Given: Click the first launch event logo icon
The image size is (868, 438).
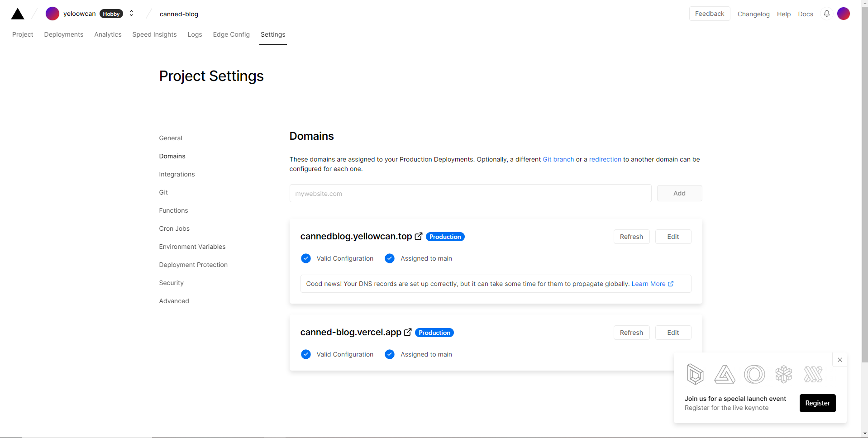Looking at the screenshot, I should [695, 374].
